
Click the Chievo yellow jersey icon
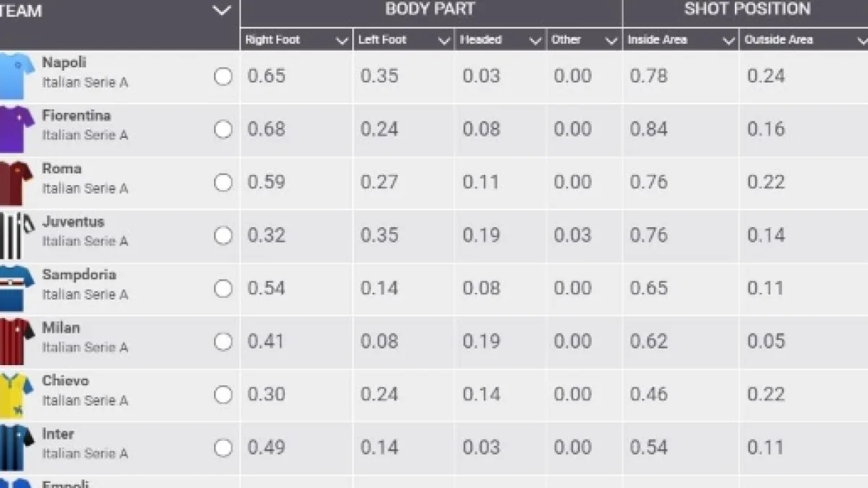pyautogui.click(x=16, y=395)
